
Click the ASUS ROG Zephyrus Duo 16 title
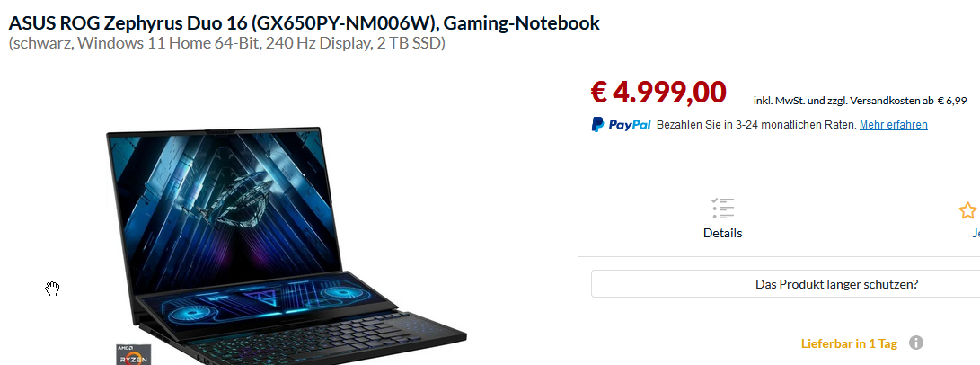(x=304, y=23)
